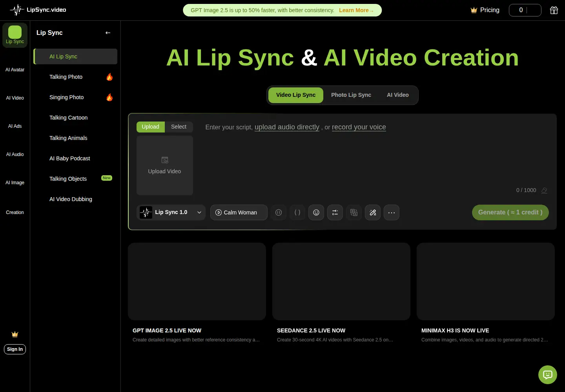565x392 pixels.
Task: Click the Generate button
Action: (x=510, y=212)
